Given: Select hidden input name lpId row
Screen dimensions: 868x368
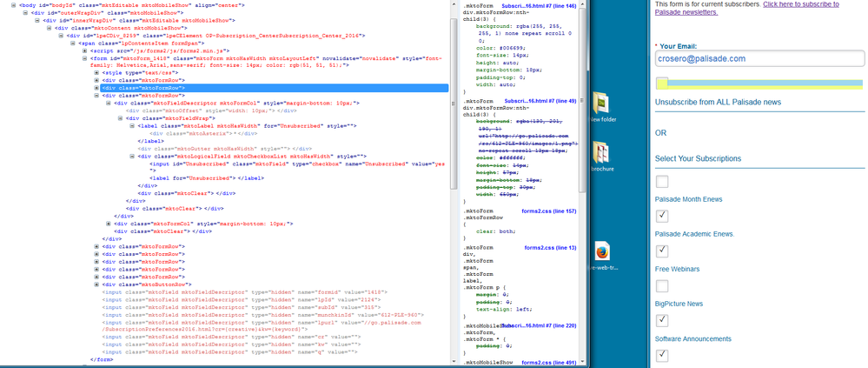Looking at the screenshot, I should click(241, 299).
